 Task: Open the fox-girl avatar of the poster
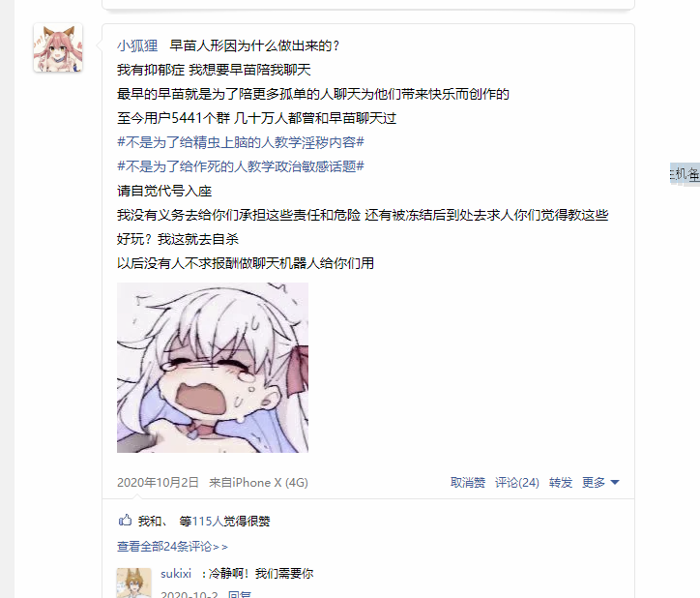tap(58, 47)
